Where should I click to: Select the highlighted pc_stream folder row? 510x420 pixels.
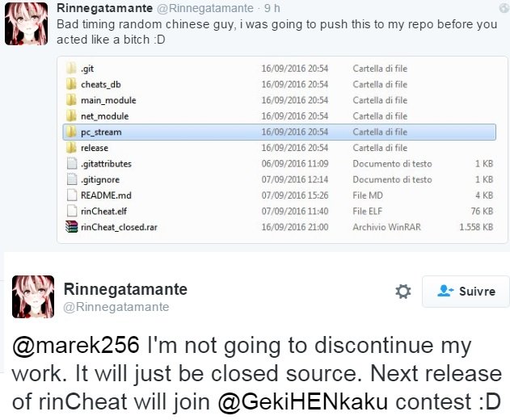[280, 132]
